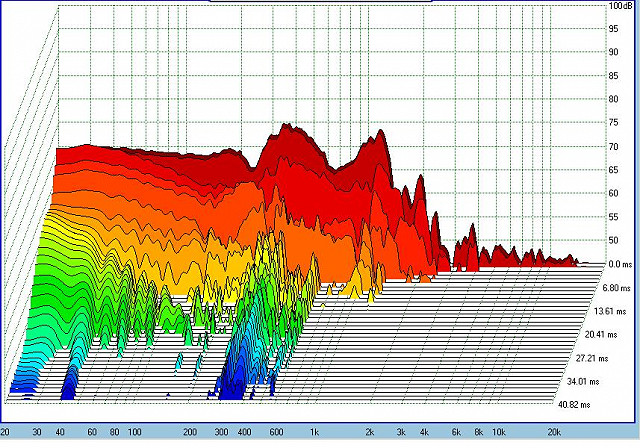The width and height of the screenshot is (640, 448).
Task: Select the 100 frequency axis label
Action: (x=134, y=432)
